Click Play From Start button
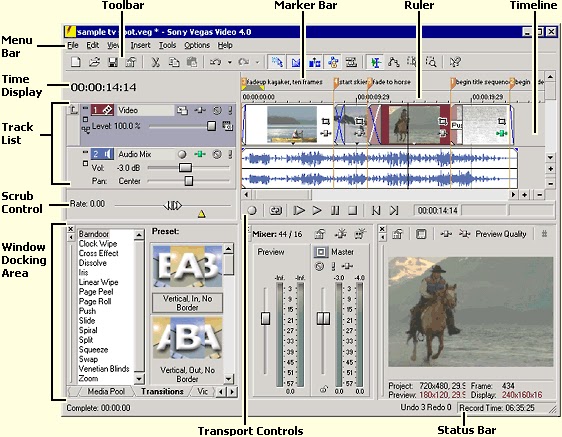The height and width of the screenshot is (437, 562). click(x=299, y=210)
